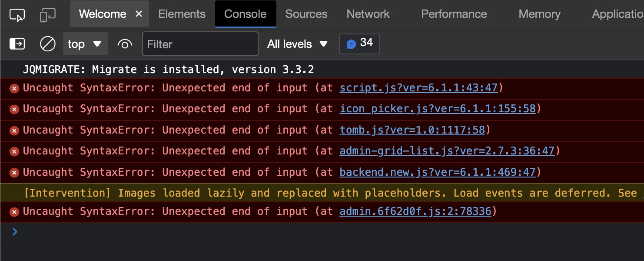Clear console with the ban icon
Image resolution: width=644 pixels, height=261 pixels.
(47, 44)
